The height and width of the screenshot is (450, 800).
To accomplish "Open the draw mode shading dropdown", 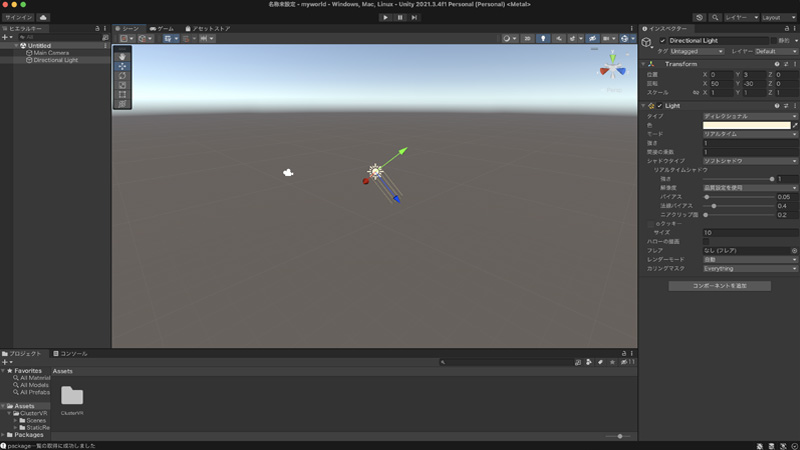I will point(509,38).
